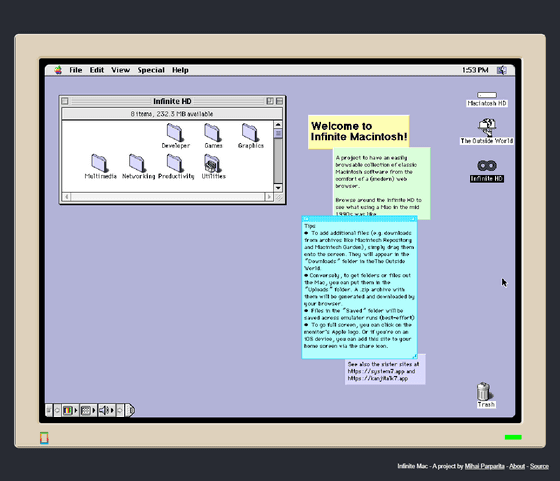
Task: Open the Mihai Parparita link
Action: point(484,466)
